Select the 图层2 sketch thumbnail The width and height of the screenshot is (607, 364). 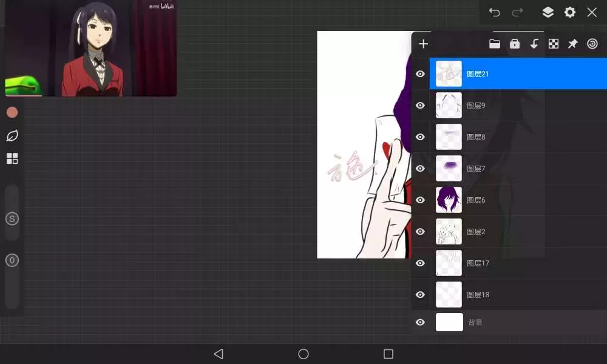coord(449,231)
